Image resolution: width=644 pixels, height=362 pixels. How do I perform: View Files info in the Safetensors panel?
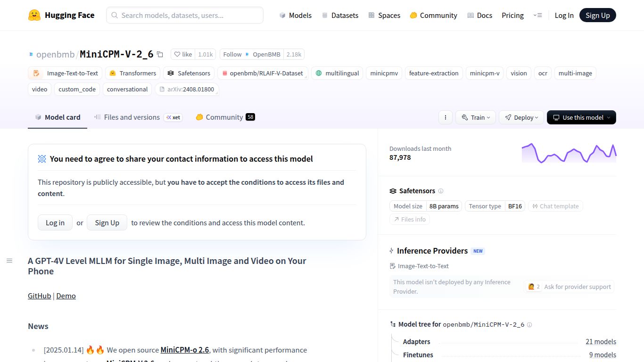pos(410,219)
